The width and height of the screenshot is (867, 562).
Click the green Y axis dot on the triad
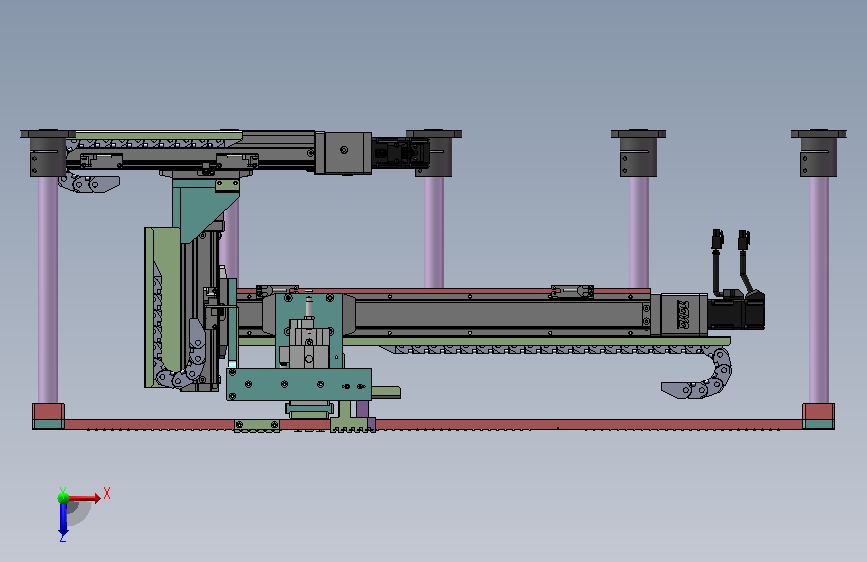point(63,497)
